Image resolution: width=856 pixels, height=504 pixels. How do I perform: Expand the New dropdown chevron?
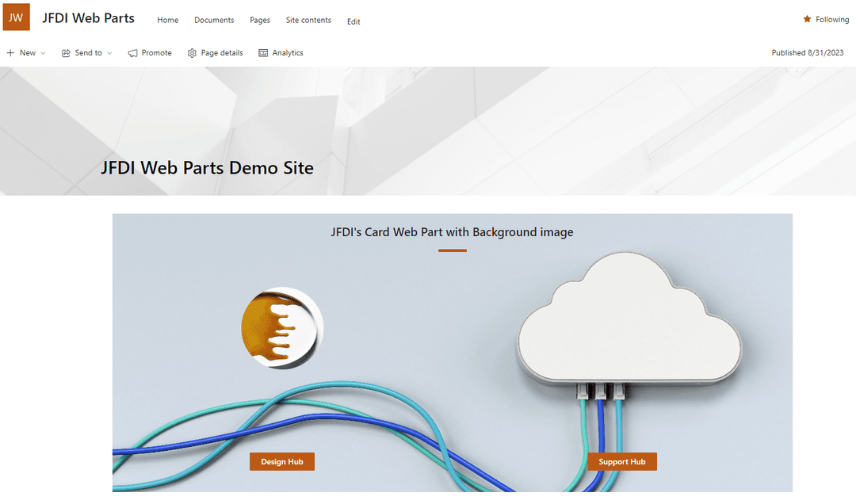point(43,53)
